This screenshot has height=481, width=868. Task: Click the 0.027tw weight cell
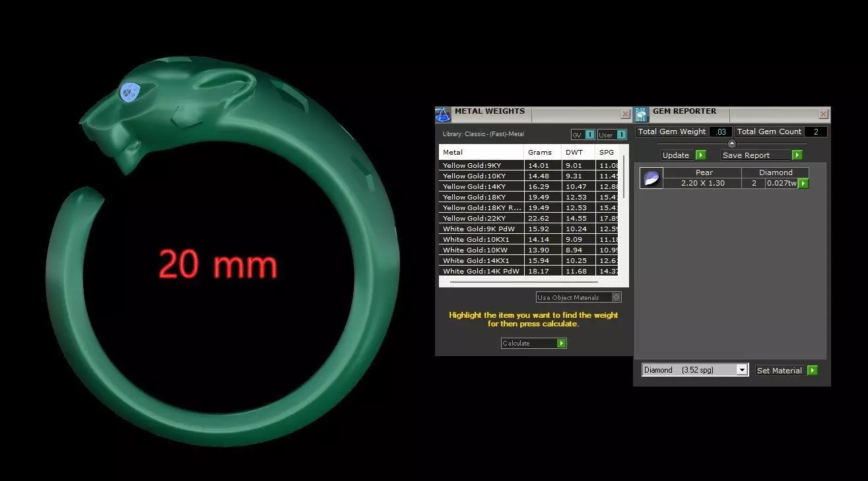[x=782, y=183]
